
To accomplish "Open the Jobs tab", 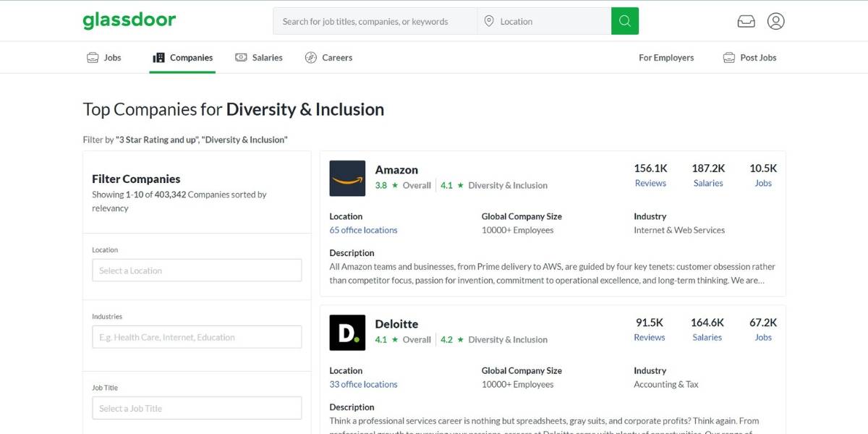I will (x=104, y=58).
